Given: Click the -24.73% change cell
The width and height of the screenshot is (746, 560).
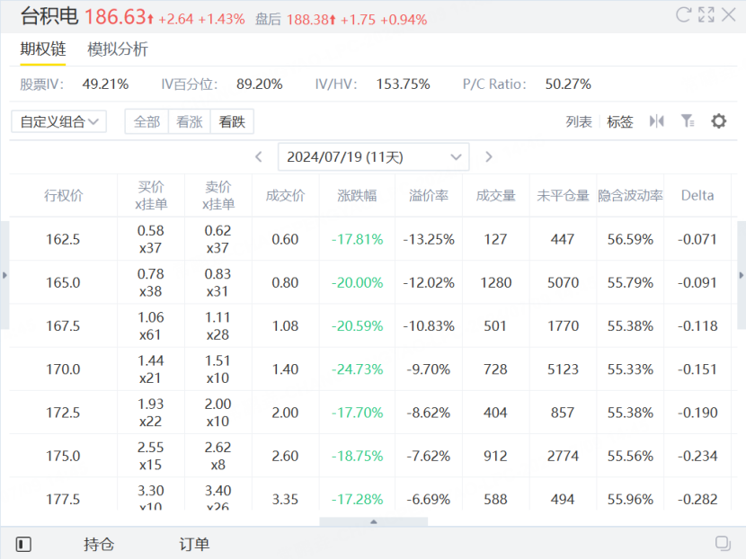Looking at the screenshot, I should pos(358,369).
